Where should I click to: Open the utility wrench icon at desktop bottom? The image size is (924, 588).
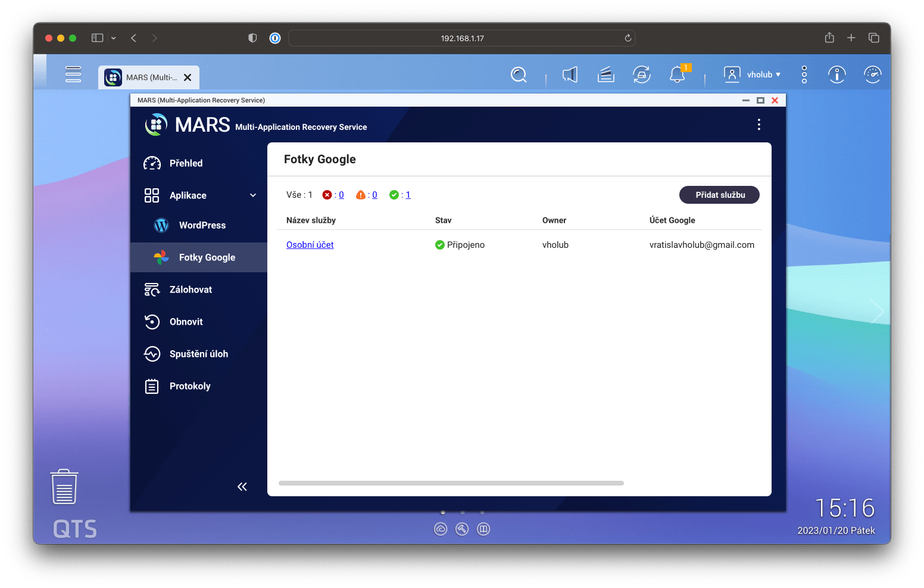462,529
